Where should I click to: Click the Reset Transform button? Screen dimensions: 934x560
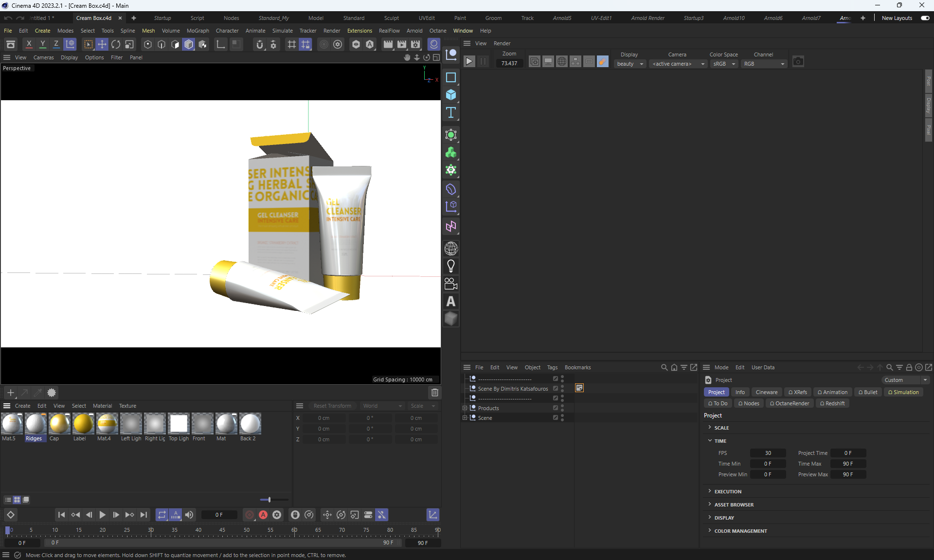tap(332, 406)
